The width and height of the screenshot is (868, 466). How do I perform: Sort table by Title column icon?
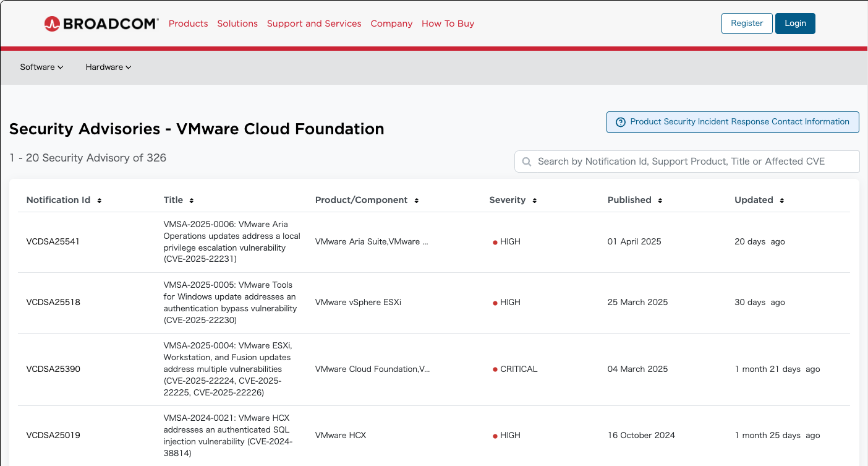point(192,201)
